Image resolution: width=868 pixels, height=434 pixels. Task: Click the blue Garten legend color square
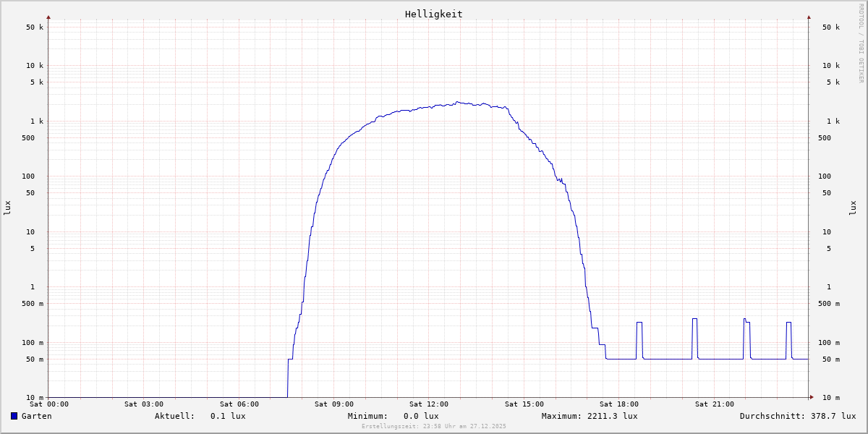pyautogui.click(x=14, y=416)
